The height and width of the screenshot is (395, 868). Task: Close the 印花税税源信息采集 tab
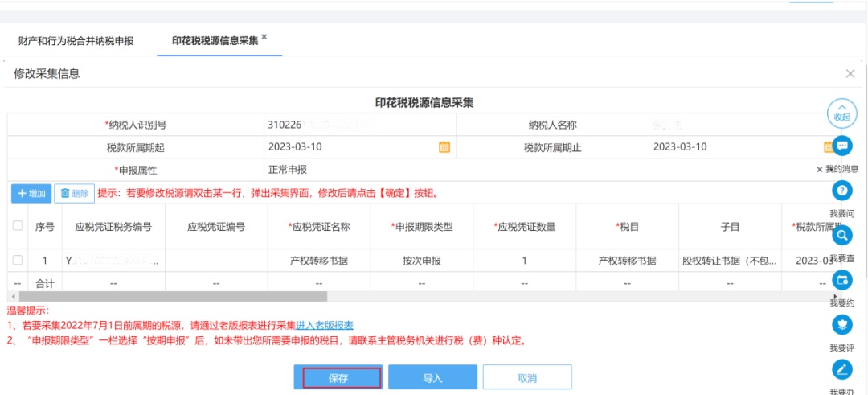pyautogui.click(x=264, y=37)
